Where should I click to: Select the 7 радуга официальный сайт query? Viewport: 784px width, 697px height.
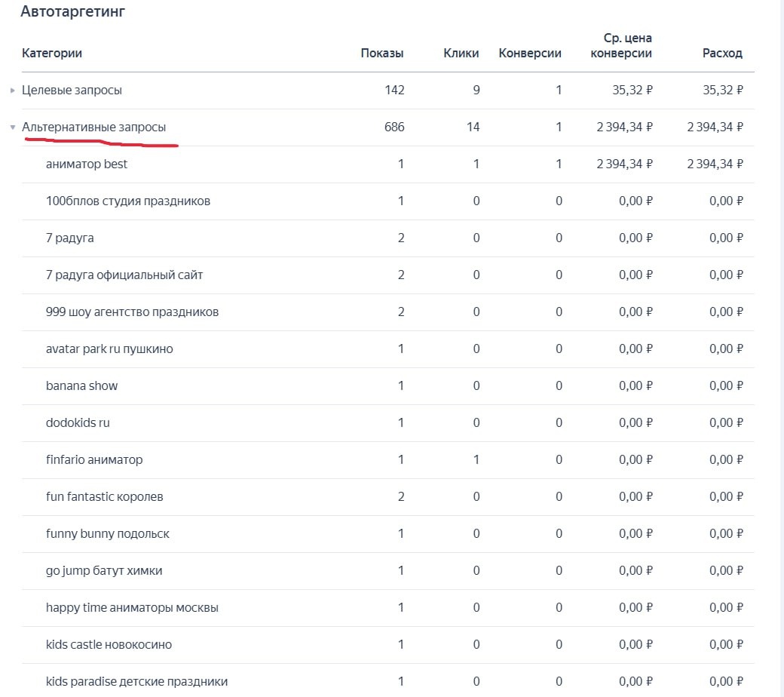pos(124,275)
